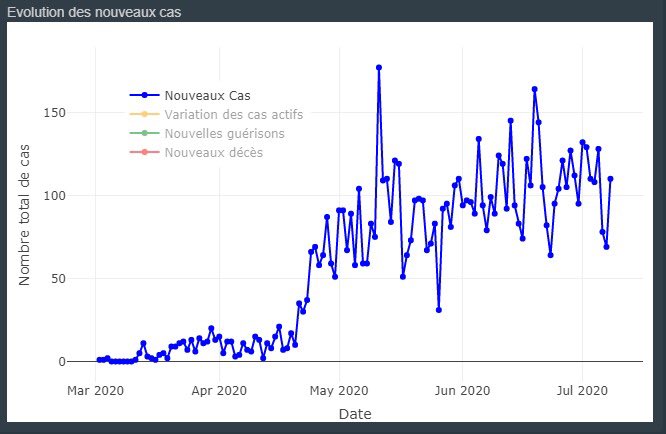Click the Jun 2020 x-axis label
Screen dimensions: 666x434
pyautogui.click(x=462, y=391)
